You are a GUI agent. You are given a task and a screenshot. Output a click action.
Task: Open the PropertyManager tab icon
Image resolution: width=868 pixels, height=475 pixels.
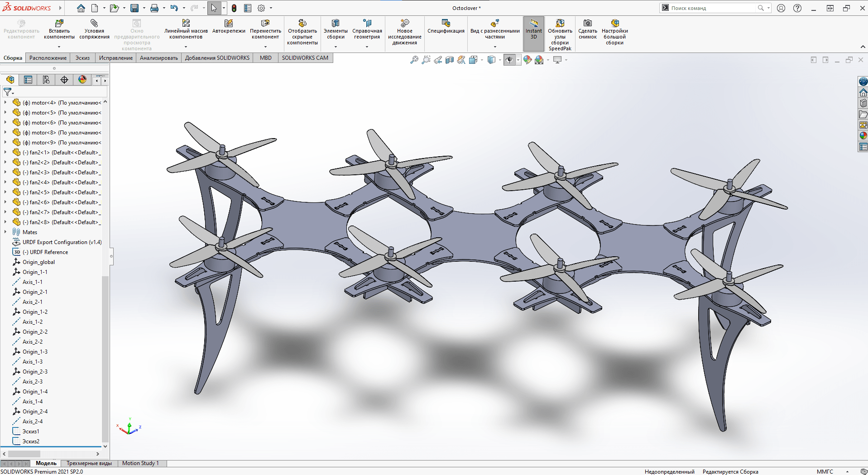click(x=28, y=80)
